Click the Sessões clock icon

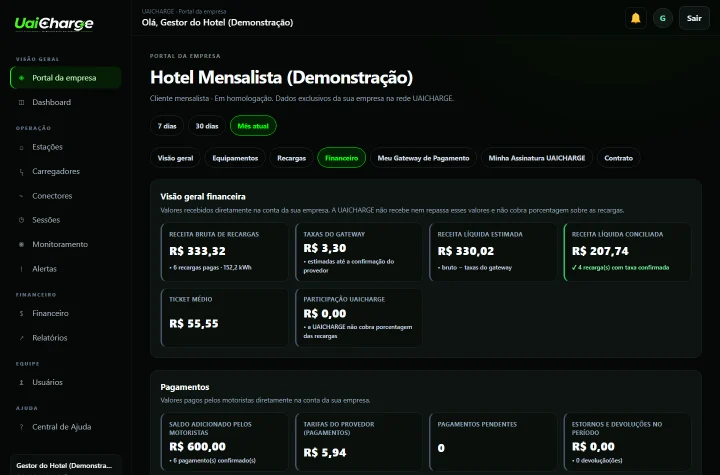21,220
